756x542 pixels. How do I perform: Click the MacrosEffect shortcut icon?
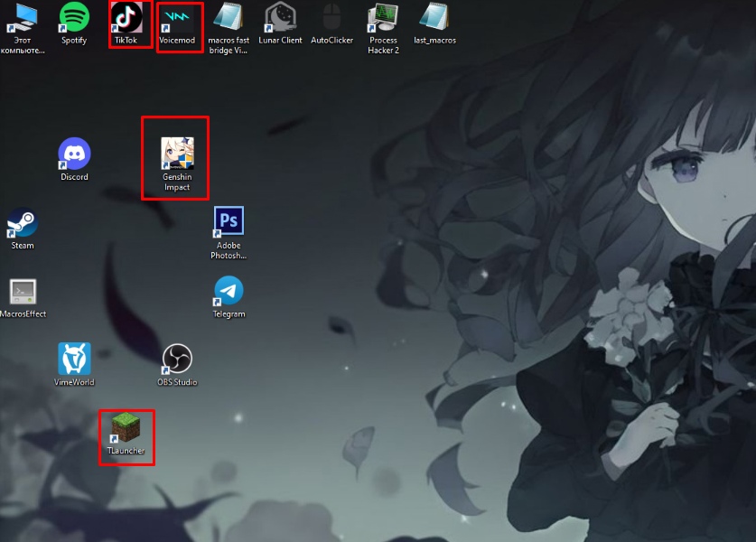click(23, 291)
